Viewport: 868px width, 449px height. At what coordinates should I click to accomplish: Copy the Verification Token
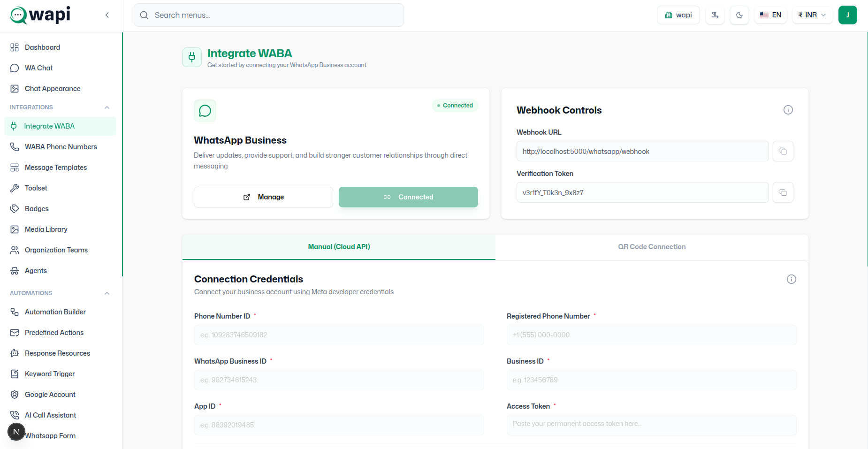[x=783, y=192]
